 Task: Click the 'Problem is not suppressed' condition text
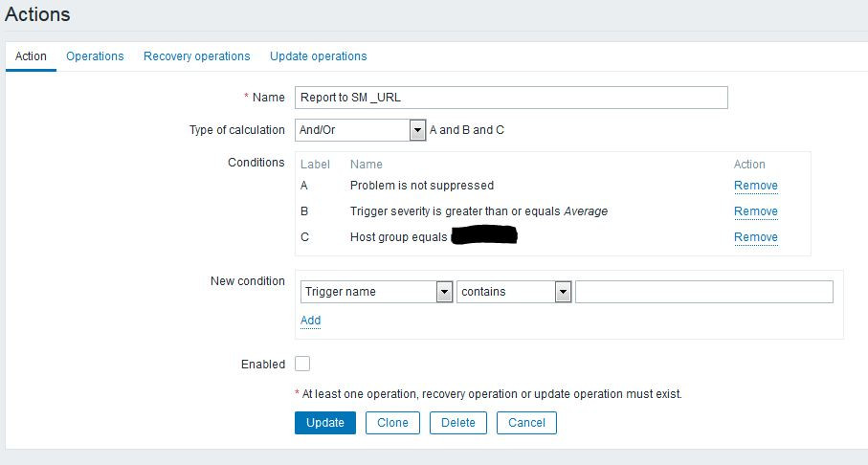[421, 186]
